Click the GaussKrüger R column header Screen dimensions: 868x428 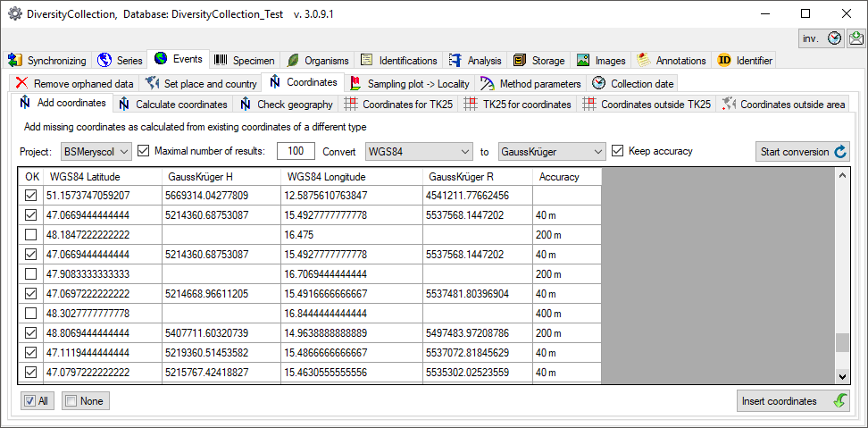click(x=477, y=177)
